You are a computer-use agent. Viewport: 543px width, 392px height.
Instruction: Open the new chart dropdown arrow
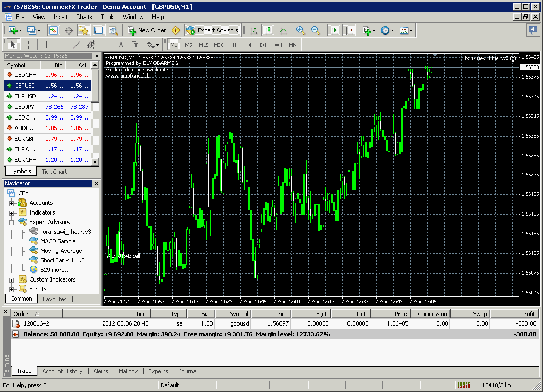click(20, 30)
